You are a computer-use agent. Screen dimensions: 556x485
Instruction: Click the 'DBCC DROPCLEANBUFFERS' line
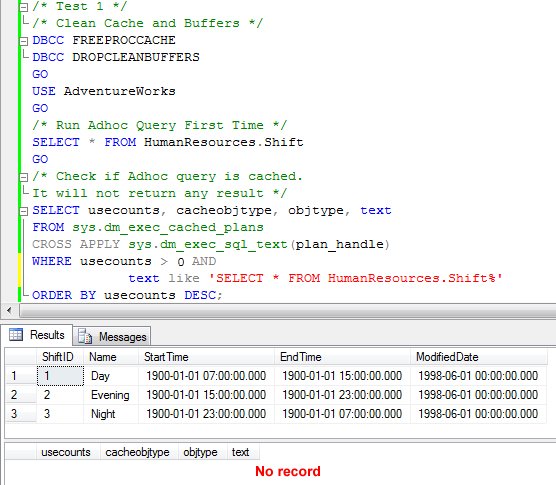[x=116, y=57]
